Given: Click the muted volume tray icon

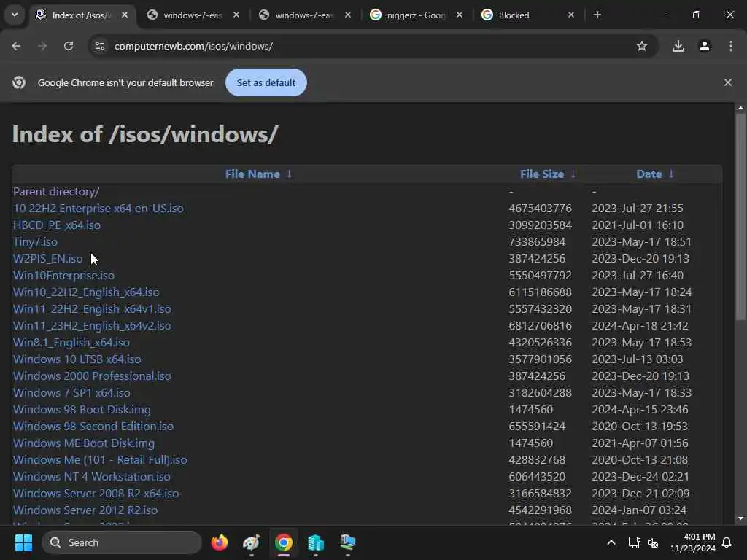Looking at the screenshot, I should click(x=653, y=542).
